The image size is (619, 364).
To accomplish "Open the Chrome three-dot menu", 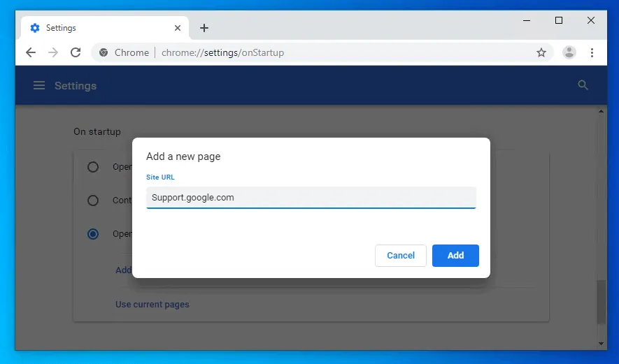I will tap(592, 52).
